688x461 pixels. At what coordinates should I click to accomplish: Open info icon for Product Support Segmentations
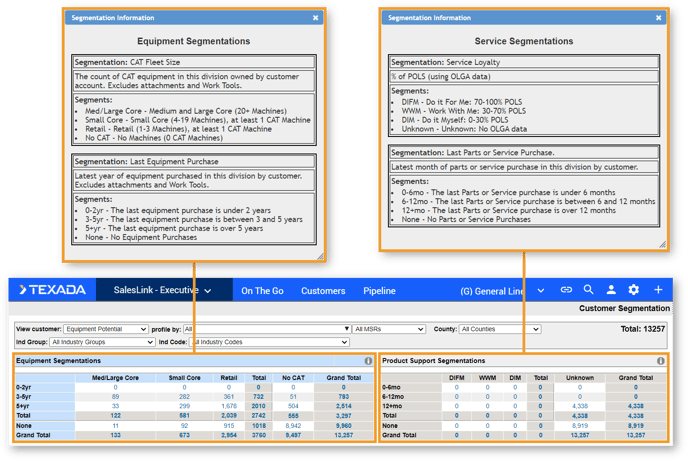660,361
